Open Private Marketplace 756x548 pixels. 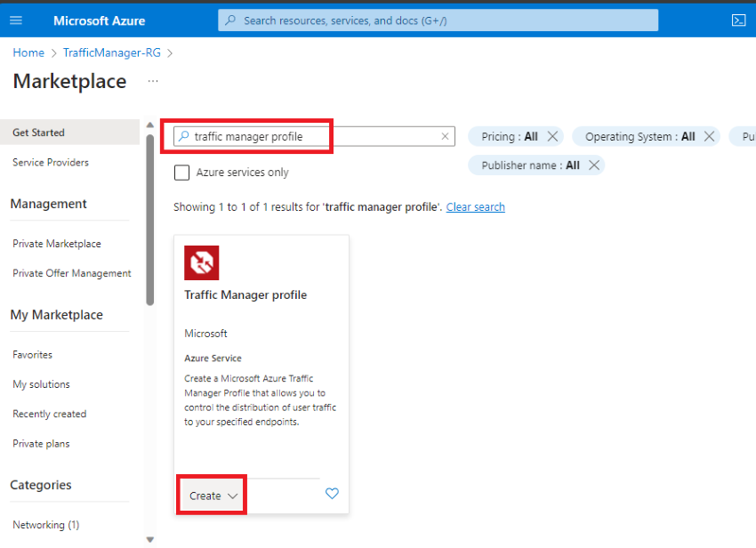click(x=57, y=244)
